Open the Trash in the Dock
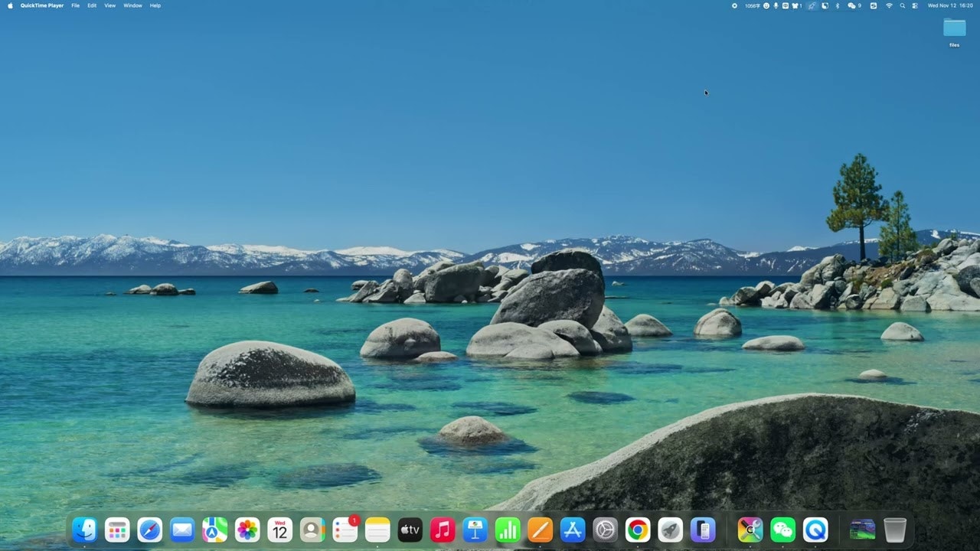 click(895, 530)
